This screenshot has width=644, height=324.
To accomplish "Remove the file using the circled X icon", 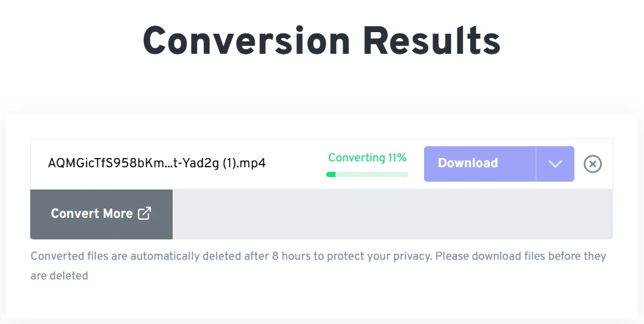I will click(x=592, y=164).
